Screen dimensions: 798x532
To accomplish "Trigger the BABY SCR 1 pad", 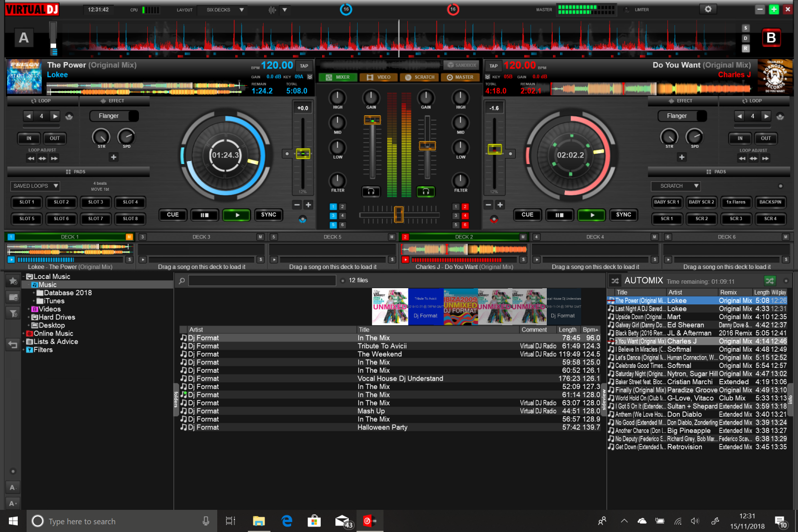I will [x=666, y=202].
